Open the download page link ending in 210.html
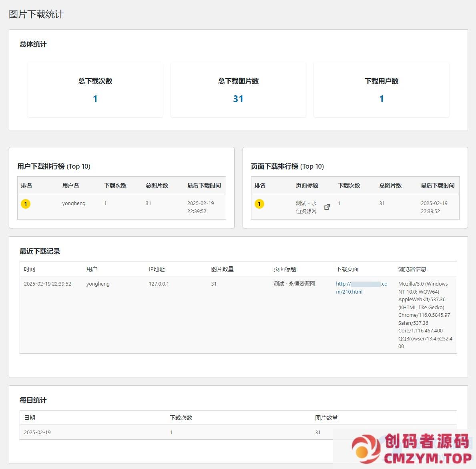The width and height of the screenshot is (476, 469). click(361, 288)
